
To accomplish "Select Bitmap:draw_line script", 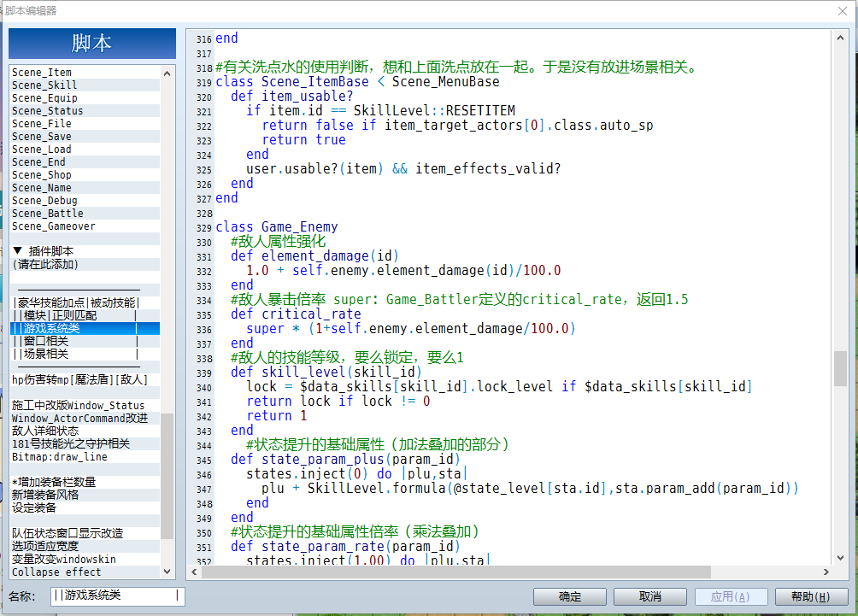I will pos(85,456).
